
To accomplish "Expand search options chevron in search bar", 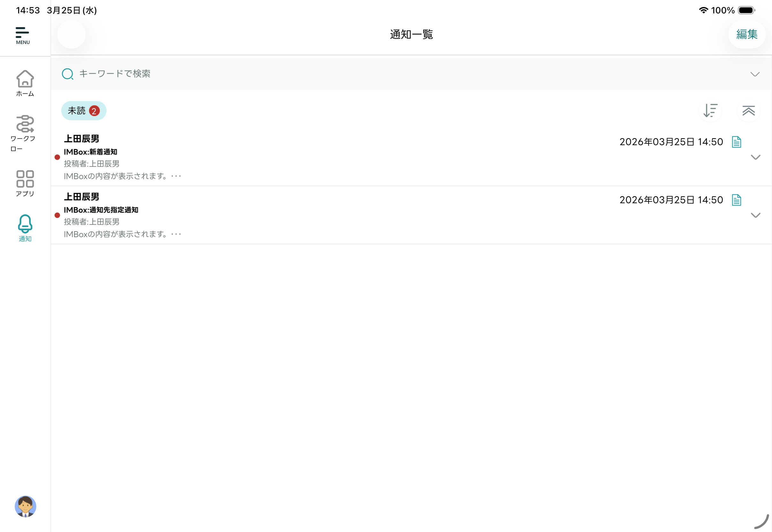I will (755, 74).
